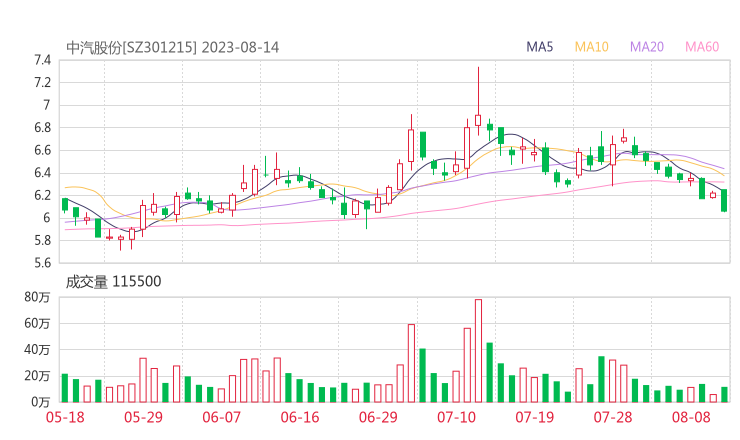This screenshot has height=440, width=740.
Task: Select the 07-28 date label
Action: coord(613,417)
